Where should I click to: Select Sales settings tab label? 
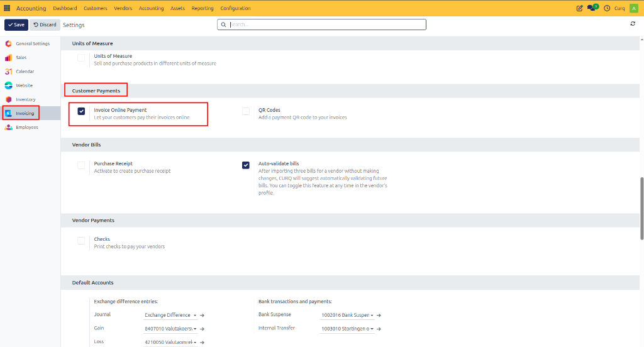21,57
